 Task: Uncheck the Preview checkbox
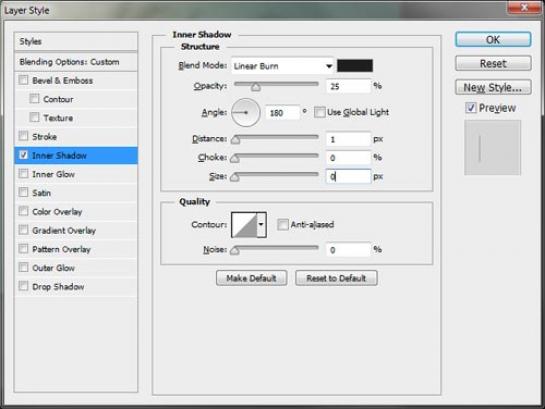click(x=471, y=108)
